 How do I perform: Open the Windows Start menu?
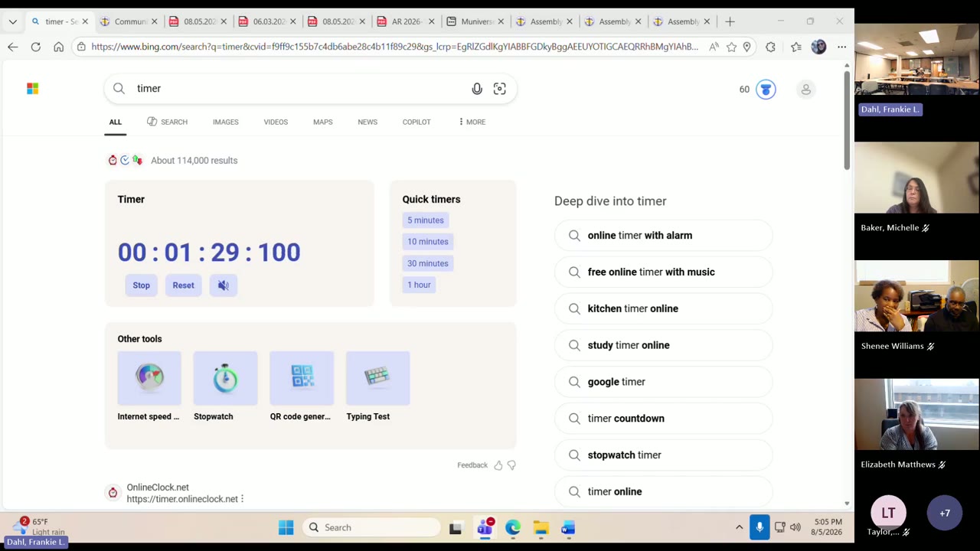tap(286, 527)
